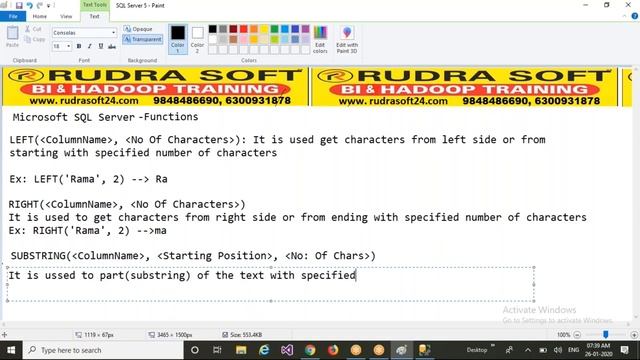This screenshot has height=360, width=640.
Task: Open Visual Studio from the taskbar
Action: click(x=287, y=350)
